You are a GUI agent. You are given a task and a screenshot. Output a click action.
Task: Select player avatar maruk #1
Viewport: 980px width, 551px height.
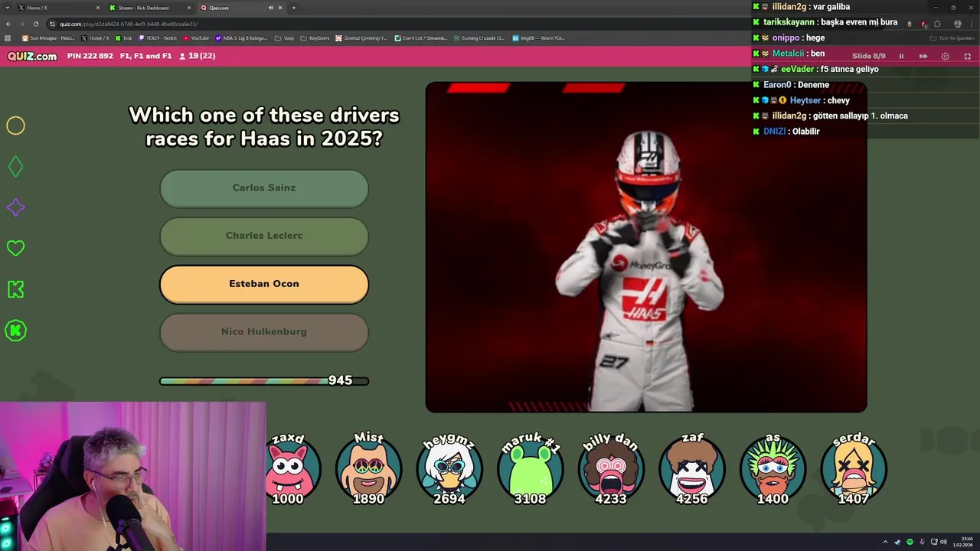[530, 468]
